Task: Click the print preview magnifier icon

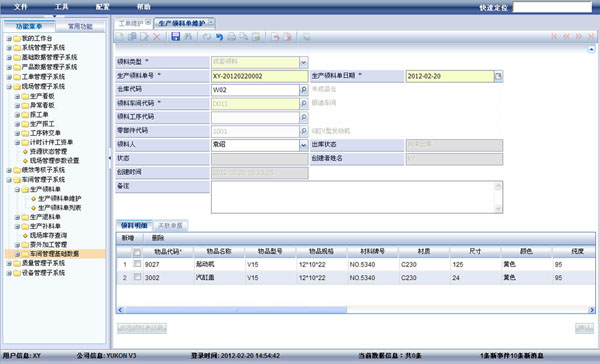Action: pos(244,37)
